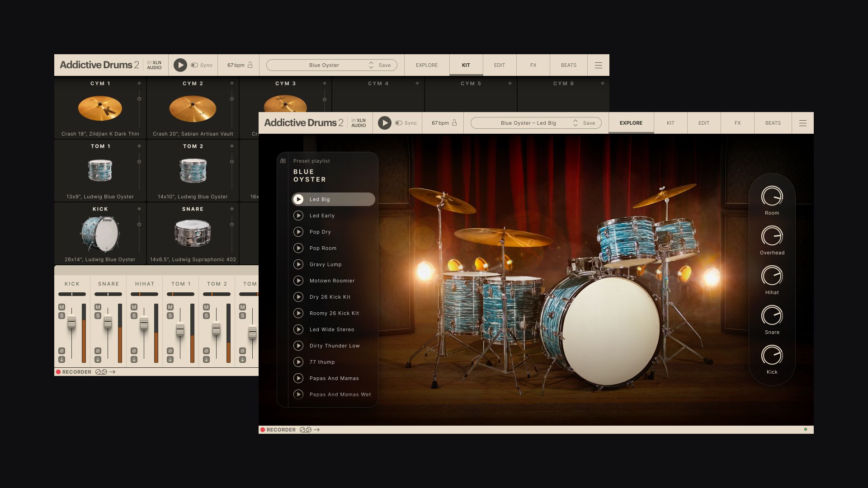Play the Dirty Thunder Low preview
Image resolution: width=868 pixels, height=488 pixels.
click(298, 346)
